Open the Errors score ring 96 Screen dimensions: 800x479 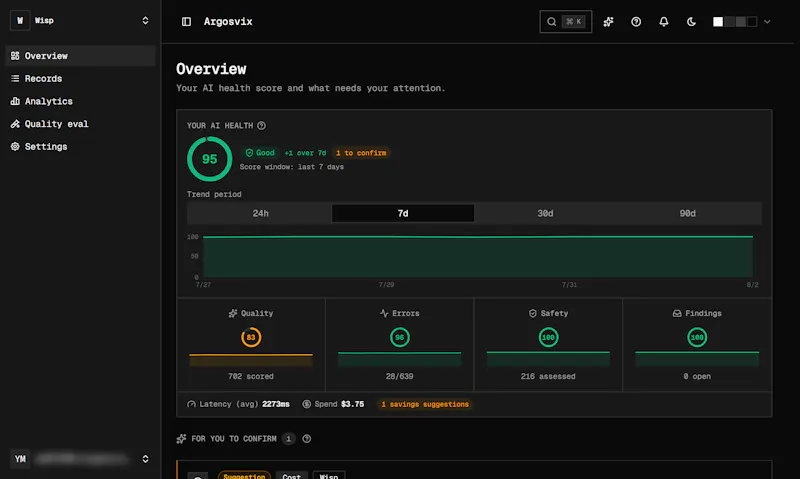tap(399, 337)
